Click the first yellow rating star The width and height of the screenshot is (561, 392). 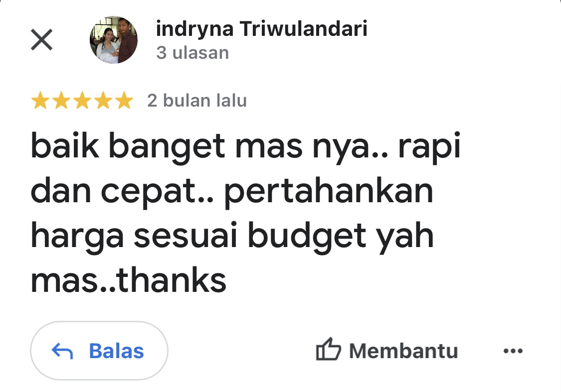click(40, 101)
